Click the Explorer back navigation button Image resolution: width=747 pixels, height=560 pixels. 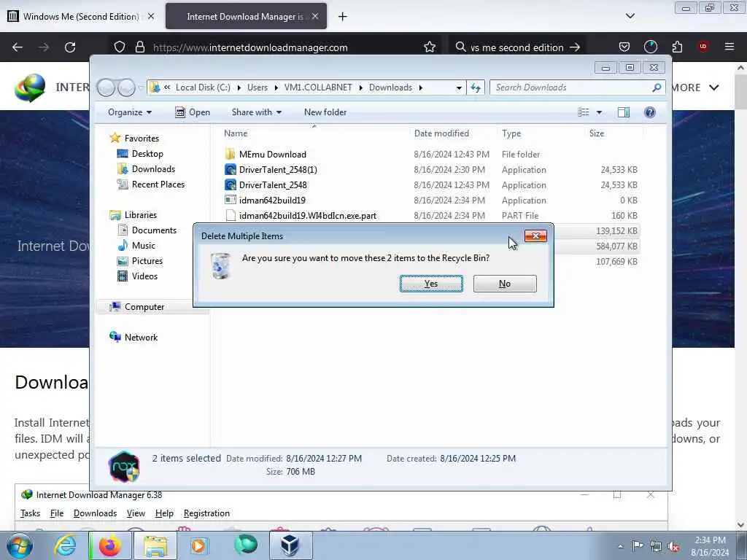106,87
